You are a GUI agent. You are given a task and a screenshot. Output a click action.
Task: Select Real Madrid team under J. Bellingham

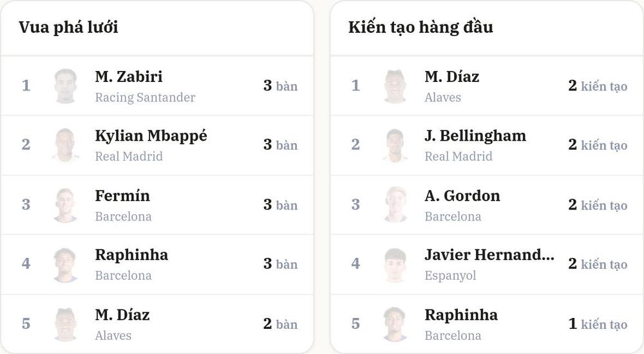click(459, 156)
